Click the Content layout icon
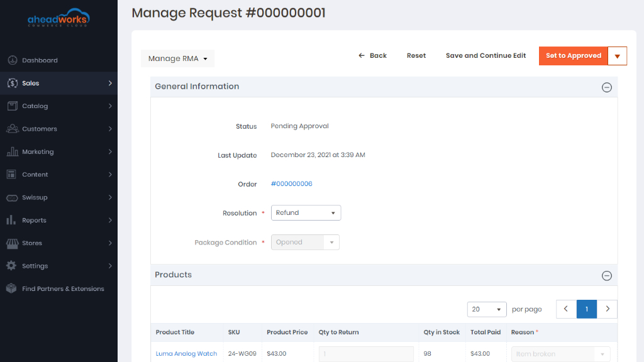644x362 pixels. [x=11, y=175]
